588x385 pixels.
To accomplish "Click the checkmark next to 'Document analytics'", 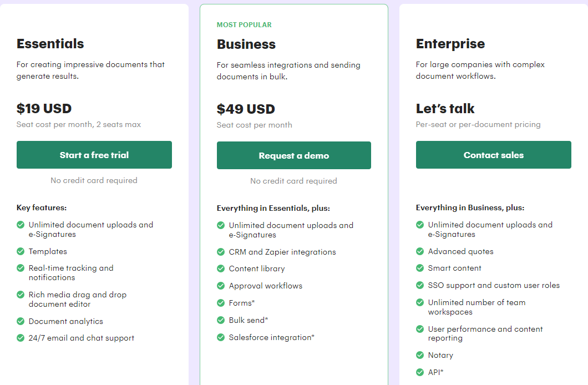I will coord(19,321).
